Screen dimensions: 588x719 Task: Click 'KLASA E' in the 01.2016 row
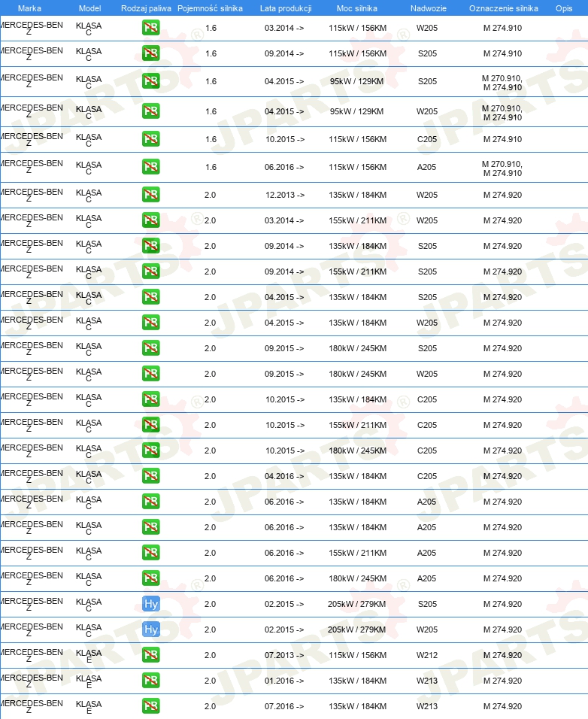pyautogui.click(x=89, y=681)
